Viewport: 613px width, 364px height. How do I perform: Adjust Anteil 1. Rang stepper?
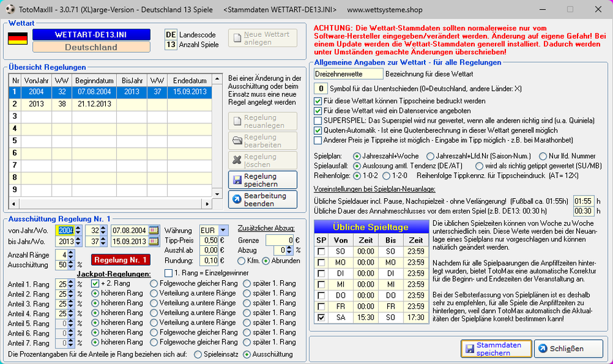point(71,284)
